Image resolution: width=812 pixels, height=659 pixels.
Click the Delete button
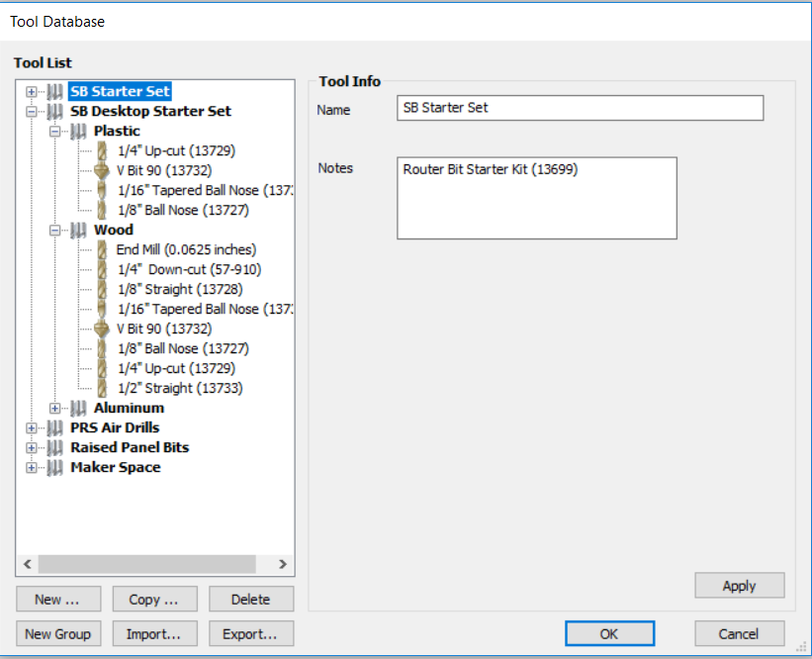251,600
